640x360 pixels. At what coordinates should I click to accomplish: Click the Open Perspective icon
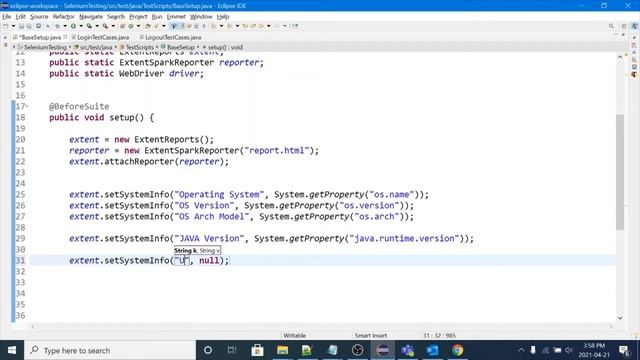tap(624, 26)
